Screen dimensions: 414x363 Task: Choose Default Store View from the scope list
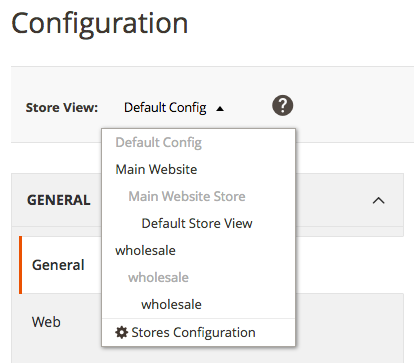tap(197, 223)
